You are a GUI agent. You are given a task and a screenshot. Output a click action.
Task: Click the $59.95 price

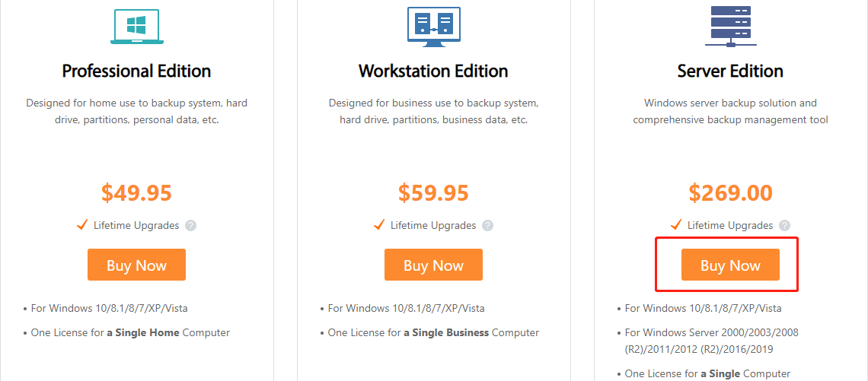433,193
